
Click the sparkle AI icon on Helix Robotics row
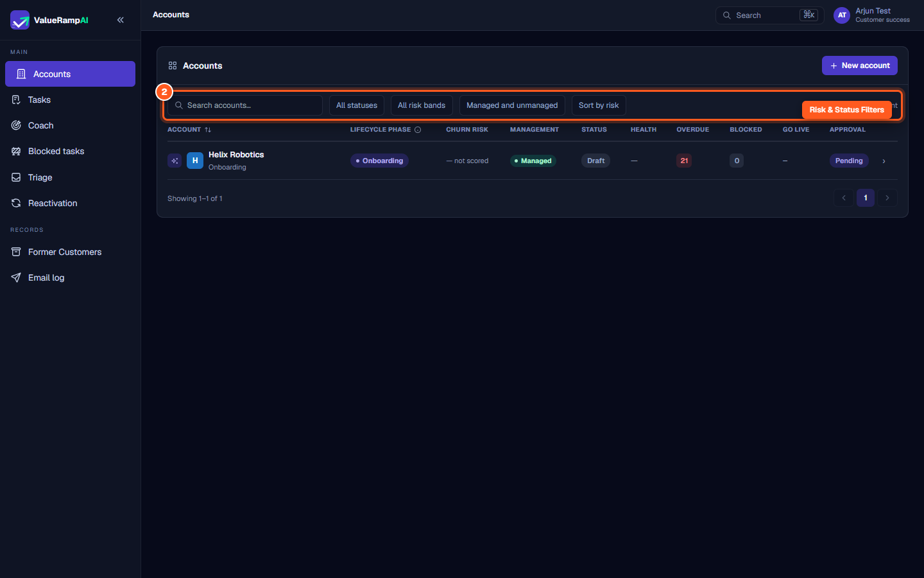[175, 161]
